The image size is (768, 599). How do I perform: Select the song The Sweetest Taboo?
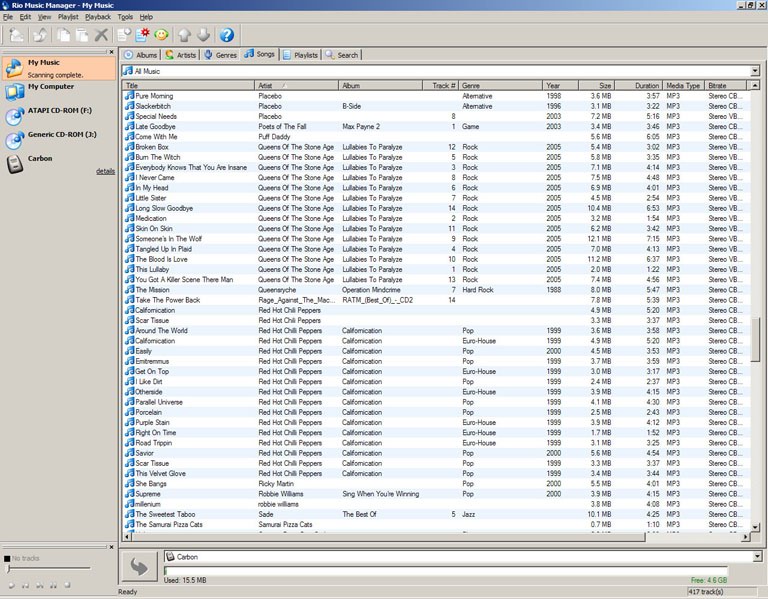[x=436, y=514]
